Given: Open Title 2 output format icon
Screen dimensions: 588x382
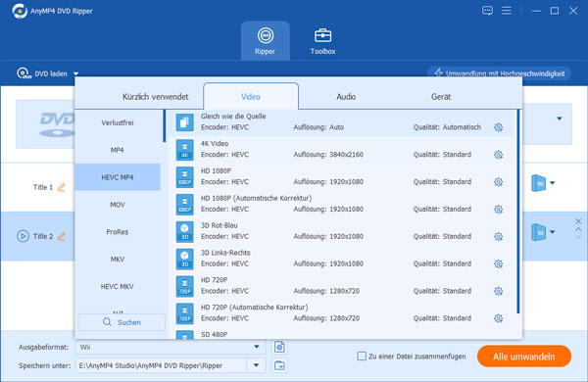Looking at the screenshot, I should (x=538, y=232).
